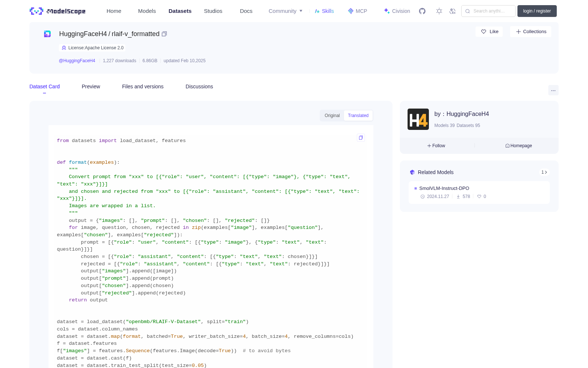The image size is (588, 368).
Task: Click the dataset avatar icon beside the title
Action: pyautogui.click(x=47, y=34)
